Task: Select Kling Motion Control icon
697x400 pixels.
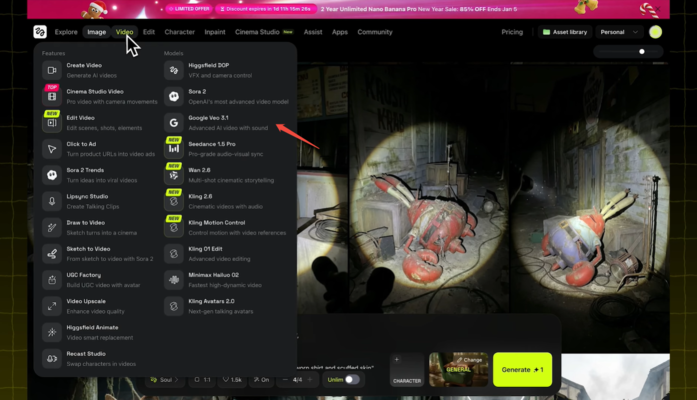Action: tap(174, 228)
